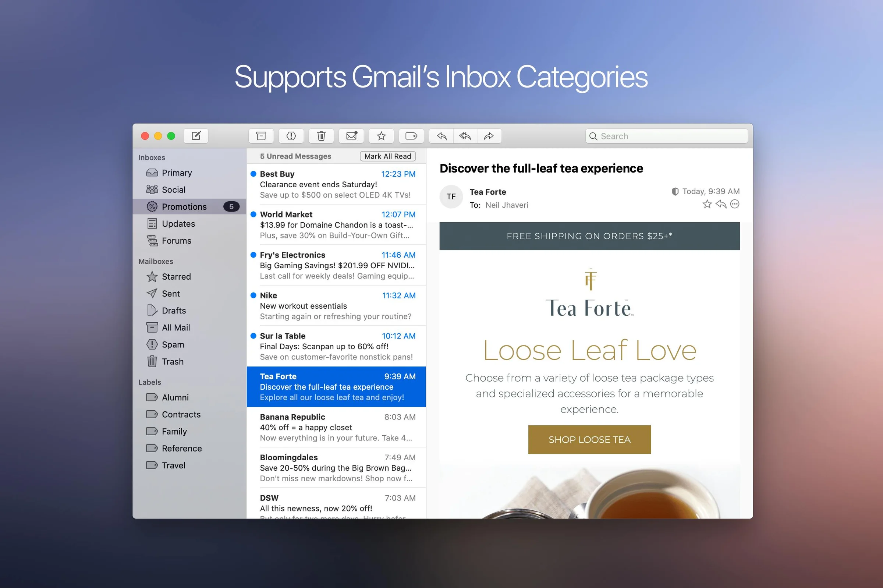Select the Alumni label
Viewport: 883px width, 588px height.
pyautogui.click(x=189, y=397)
